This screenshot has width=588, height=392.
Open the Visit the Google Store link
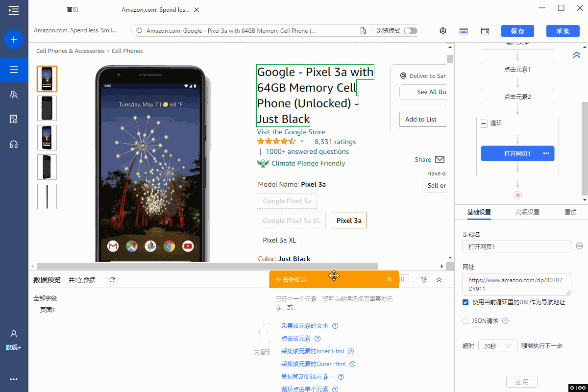coord(291,132)
